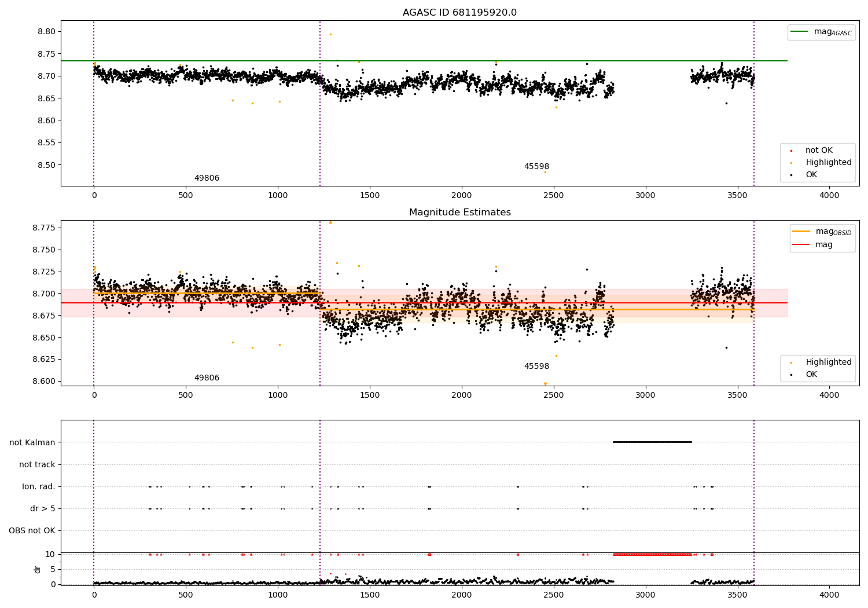868x608 pixels.
Task: Click the "3000" x-axis tick of Magnitude Estimates plot
Action: coord(646,395)
